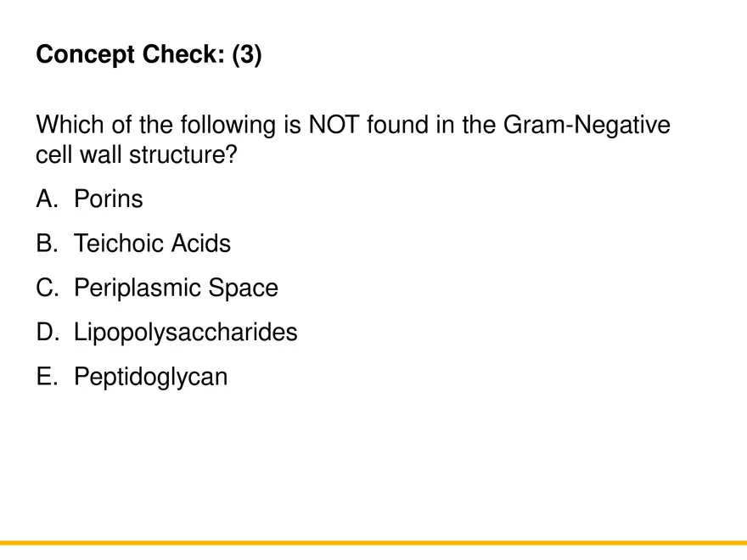Click the word "following" in the question
The image size is (747, 560).
coord(227,126)
